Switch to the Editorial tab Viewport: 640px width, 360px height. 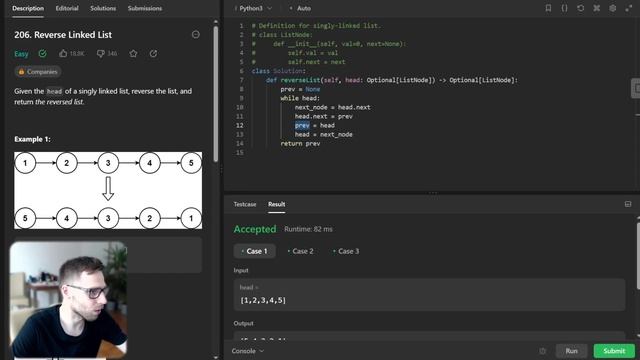point(67,8)
